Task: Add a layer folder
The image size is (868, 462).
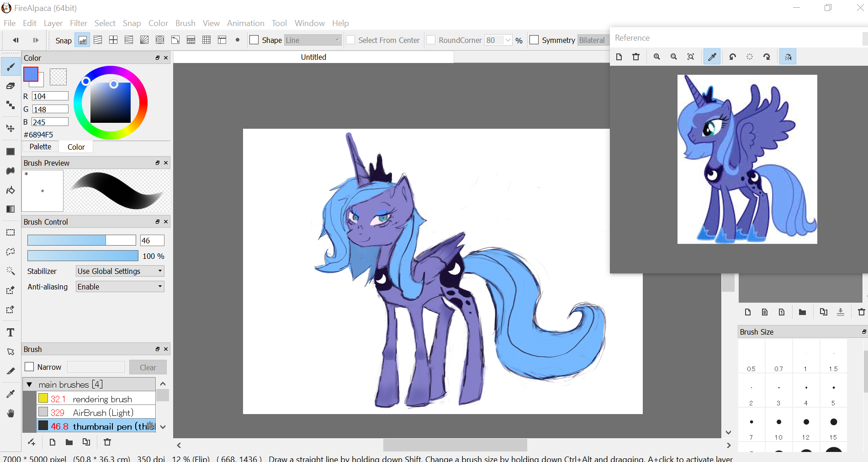Action: pyautogui.click(x=802, y=312)
